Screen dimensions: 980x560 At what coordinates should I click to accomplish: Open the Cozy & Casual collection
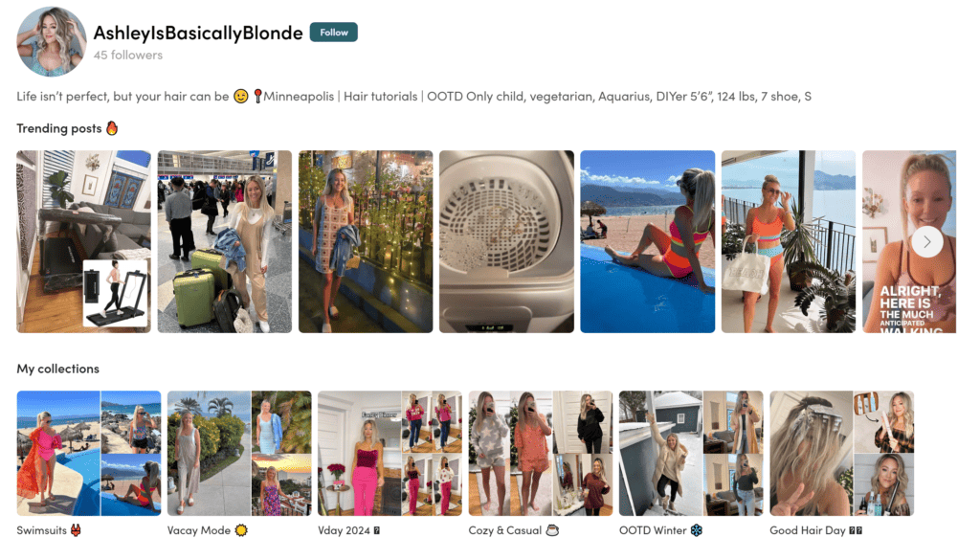[541, 453]
